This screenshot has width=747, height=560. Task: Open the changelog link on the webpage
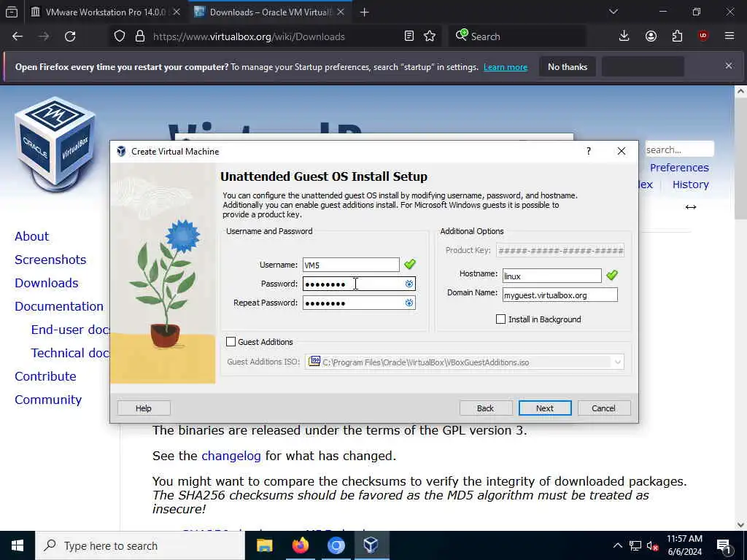[231, 456]
